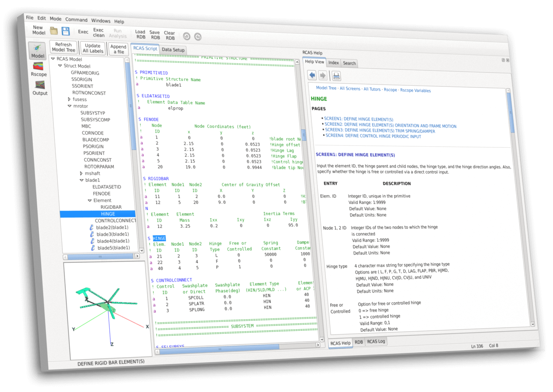Open the File menu
The width and height of the screenshot is (553, 392).
click(x=30, y=17)
